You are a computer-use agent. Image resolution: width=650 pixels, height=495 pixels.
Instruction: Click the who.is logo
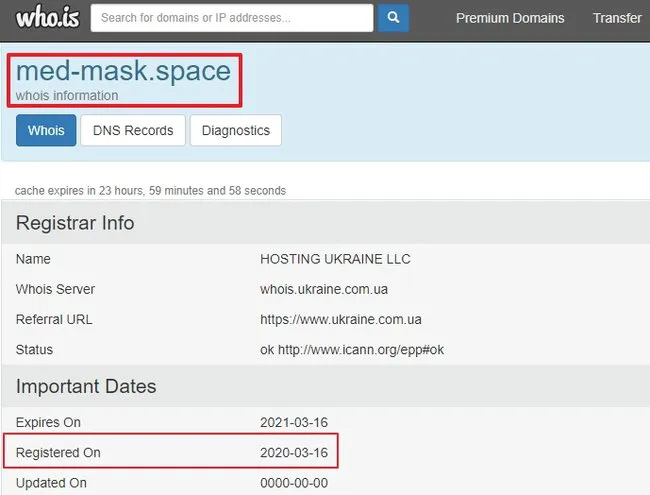(x=48, y=17)
